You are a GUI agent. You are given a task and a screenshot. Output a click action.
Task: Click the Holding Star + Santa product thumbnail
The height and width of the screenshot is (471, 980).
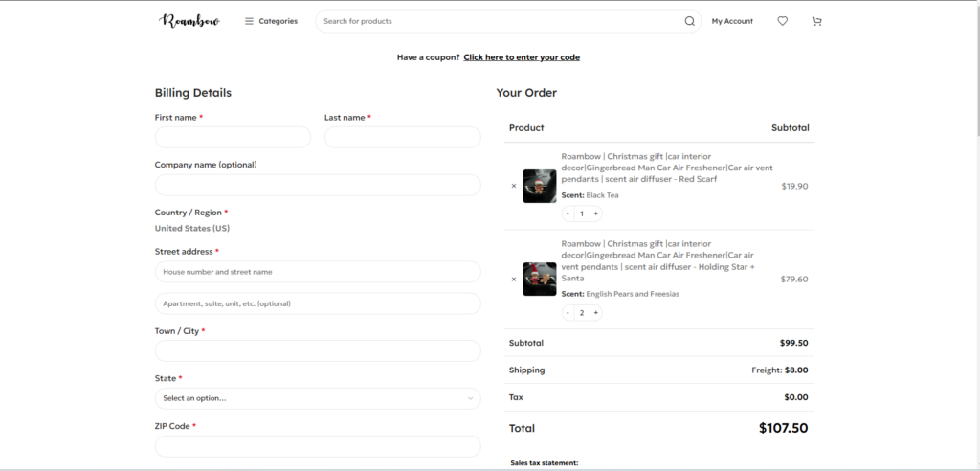click(x=540, y=279)
